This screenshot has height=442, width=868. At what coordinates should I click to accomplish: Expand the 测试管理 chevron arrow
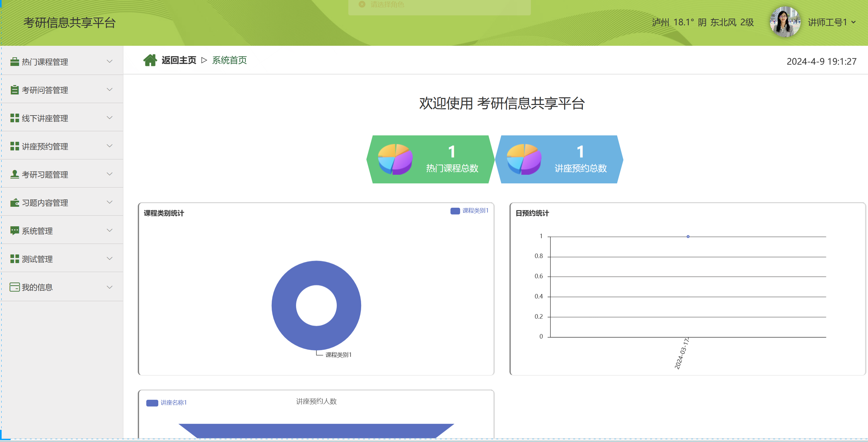pos(110,259)
